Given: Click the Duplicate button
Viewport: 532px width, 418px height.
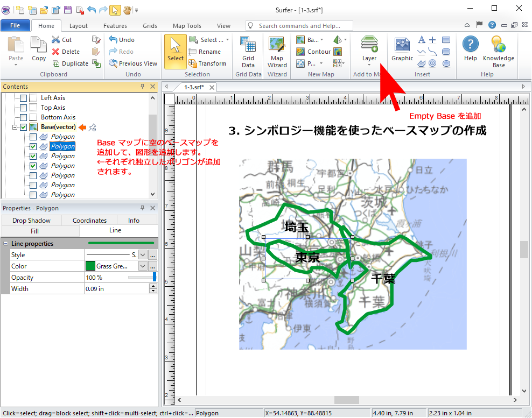Looking at the screenshot, I should [x=70, y=63].
